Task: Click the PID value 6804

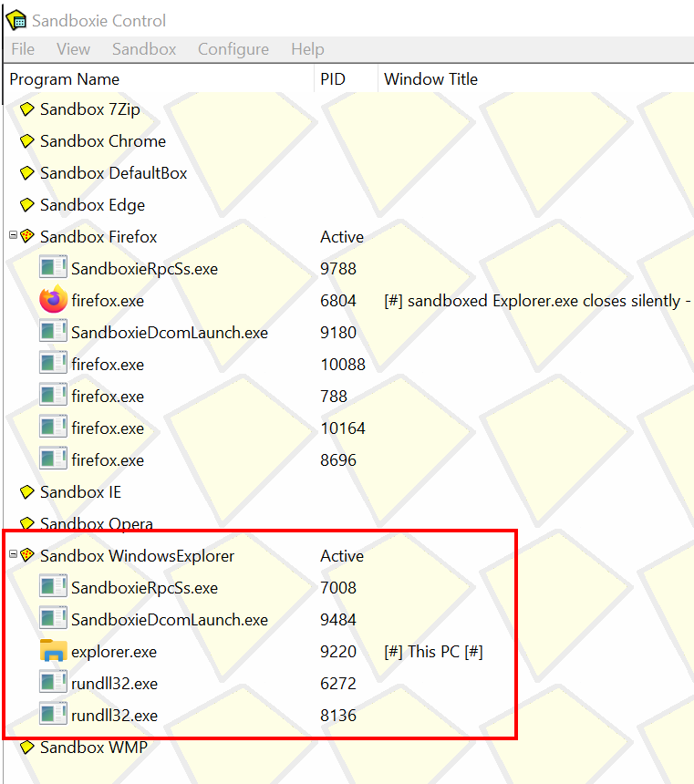Action: coord(338,301)
